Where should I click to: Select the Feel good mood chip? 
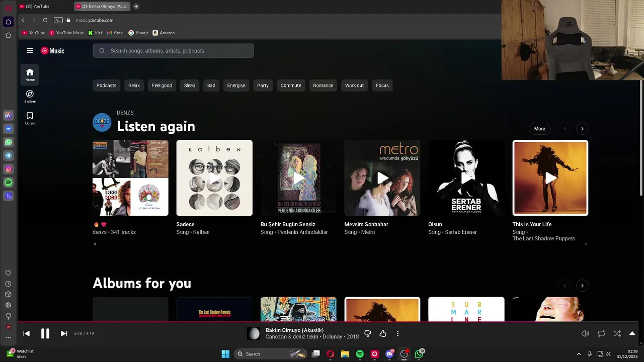[162, 85]
